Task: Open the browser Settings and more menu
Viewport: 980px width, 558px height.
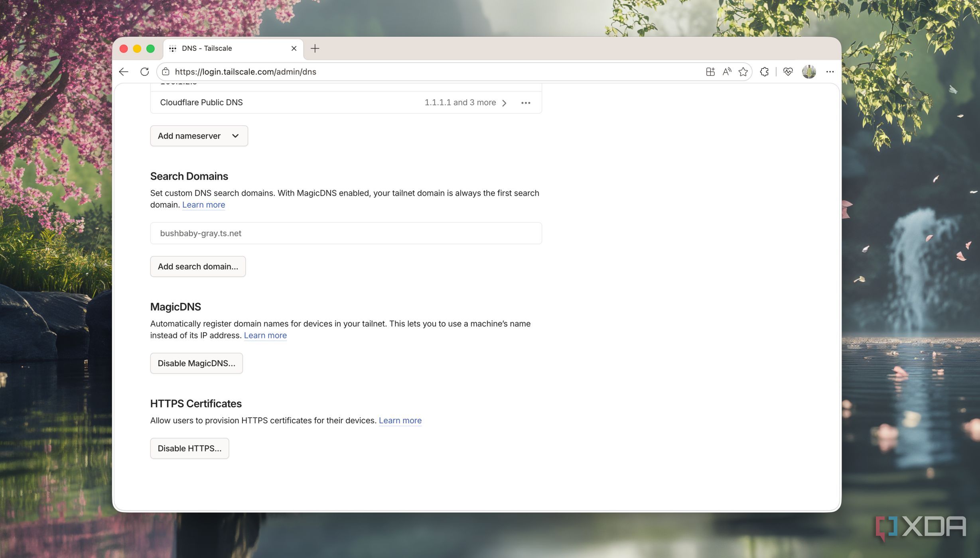Action: click(830, 72)
